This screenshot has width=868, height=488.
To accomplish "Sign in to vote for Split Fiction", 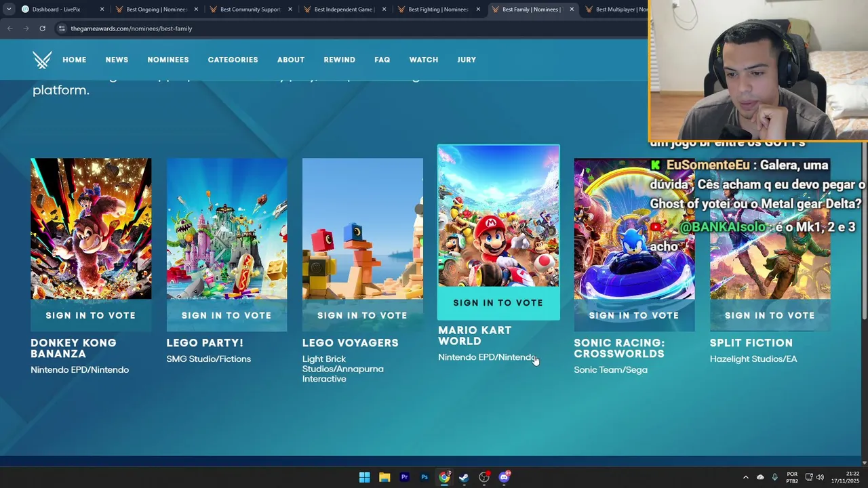I will (x=770, y=315).
